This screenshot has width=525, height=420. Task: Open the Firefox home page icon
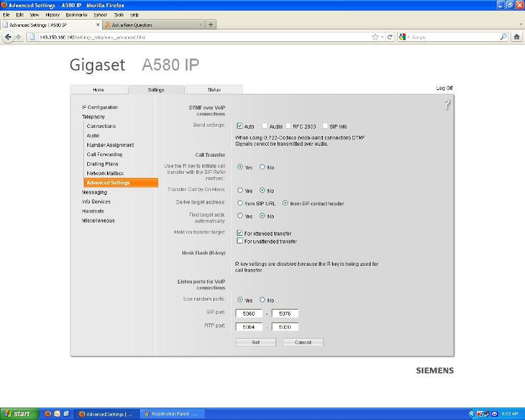pyautogui.click(x=516, y=37)
